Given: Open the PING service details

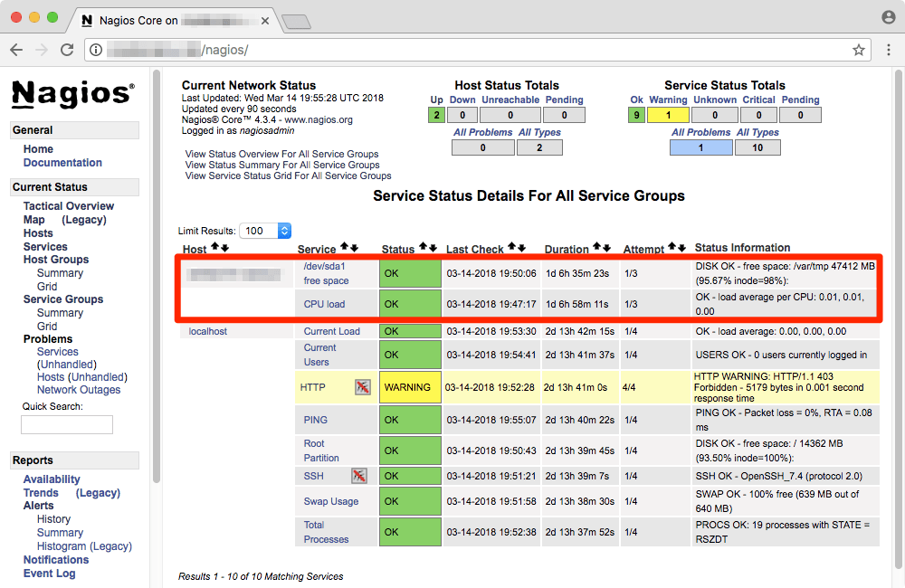Looking at the screenshot, I should click(314, 420).
